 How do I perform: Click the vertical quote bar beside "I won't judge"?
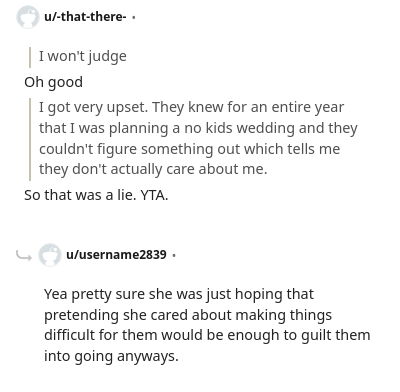pyautogui.click(x=30, y=57)
